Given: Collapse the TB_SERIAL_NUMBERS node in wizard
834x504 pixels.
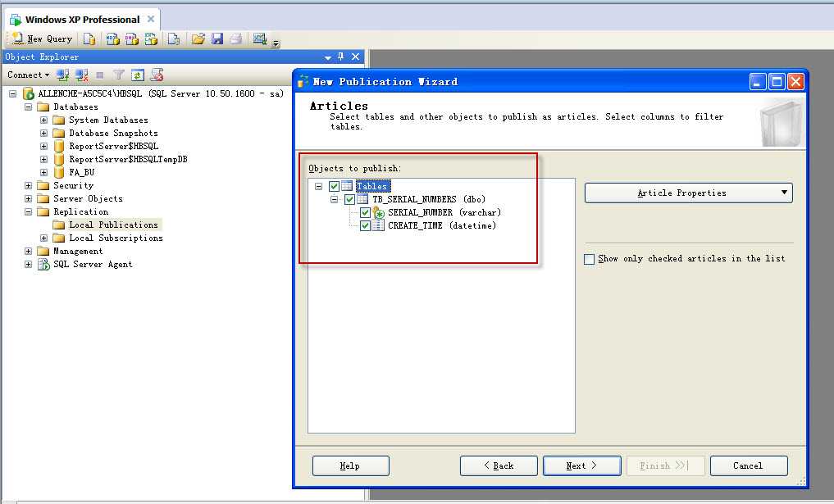Looking at the screenshot, I should (x=334, y=199).
